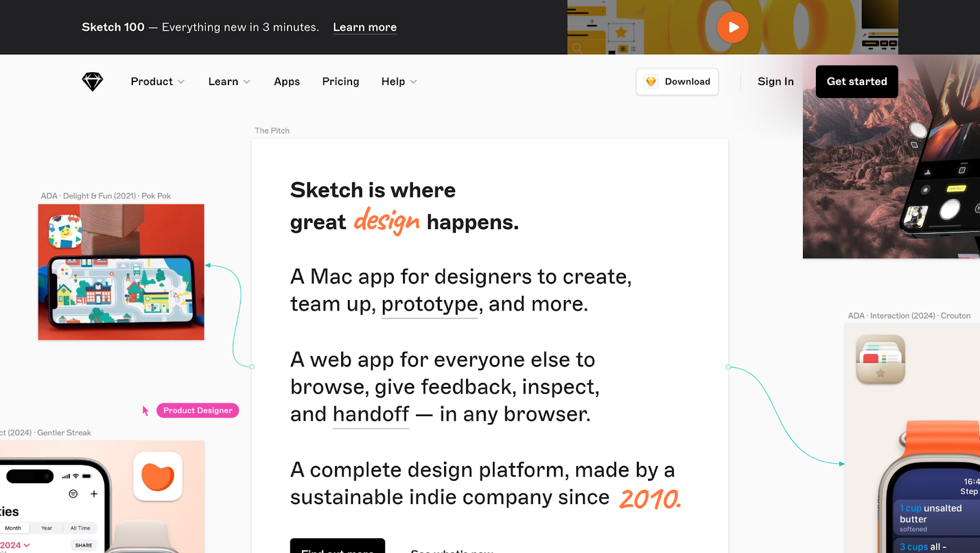Image resolution: width=980 pixels, height=553 pixels.
Task: Go to the Apps page
Action: pyautogui.click(x=287, y=81)
